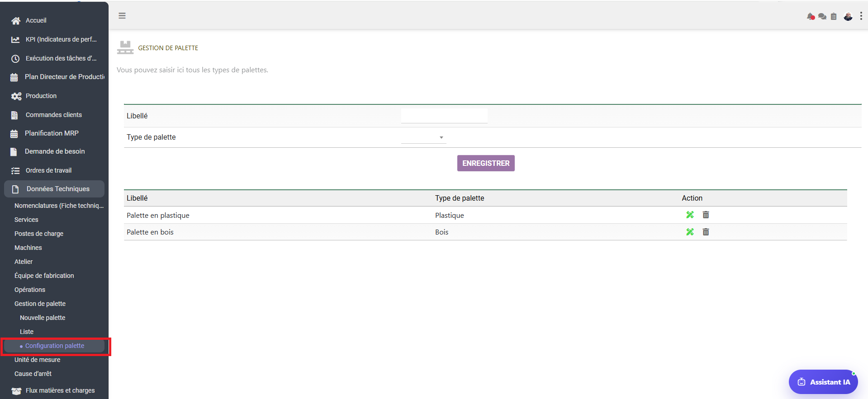
Task: Click the Plastique table cell
Action: click(x=450, y=215)
